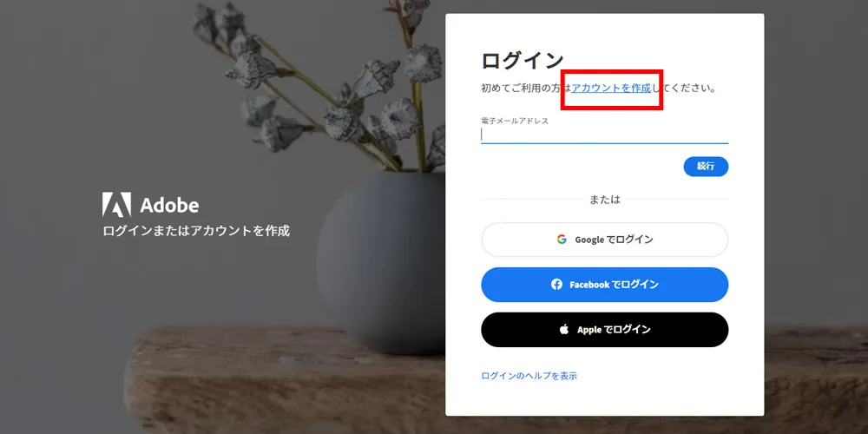Click the blue 続行 button

[x=706, y=166]
